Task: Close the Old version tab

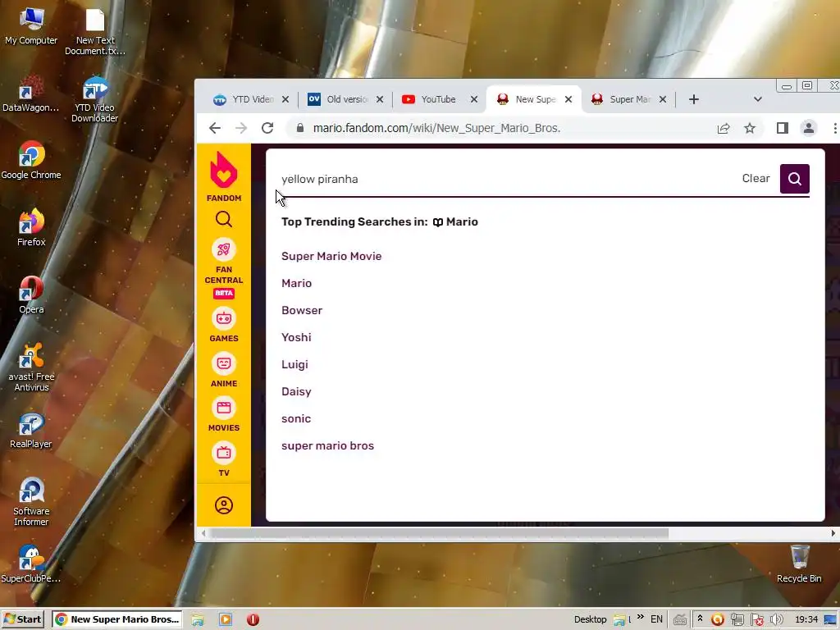Action: [379, 99]
